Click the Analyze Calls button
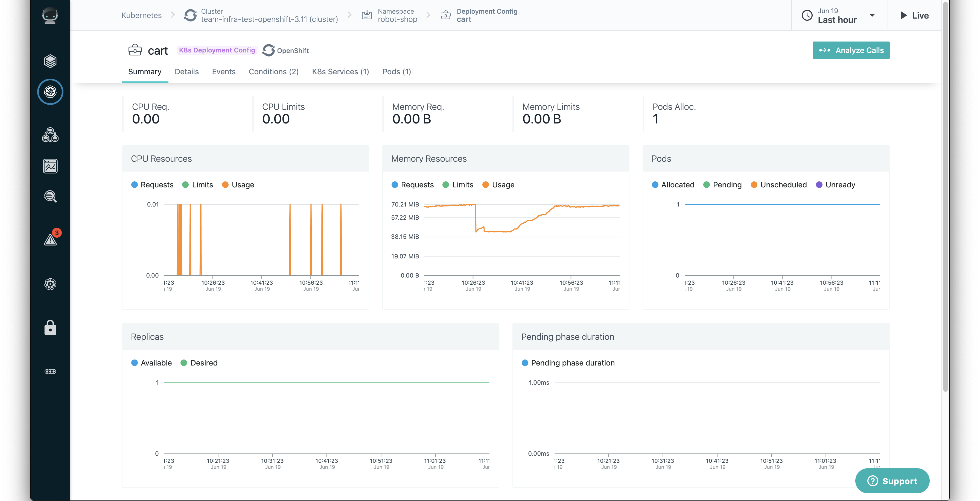 851,50
